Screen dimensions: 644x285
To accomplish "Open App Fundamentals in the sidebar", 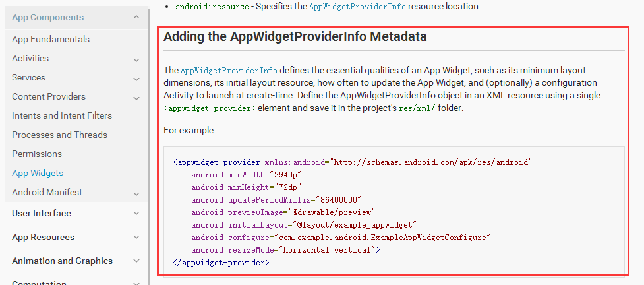I will [x=51, y=39].
